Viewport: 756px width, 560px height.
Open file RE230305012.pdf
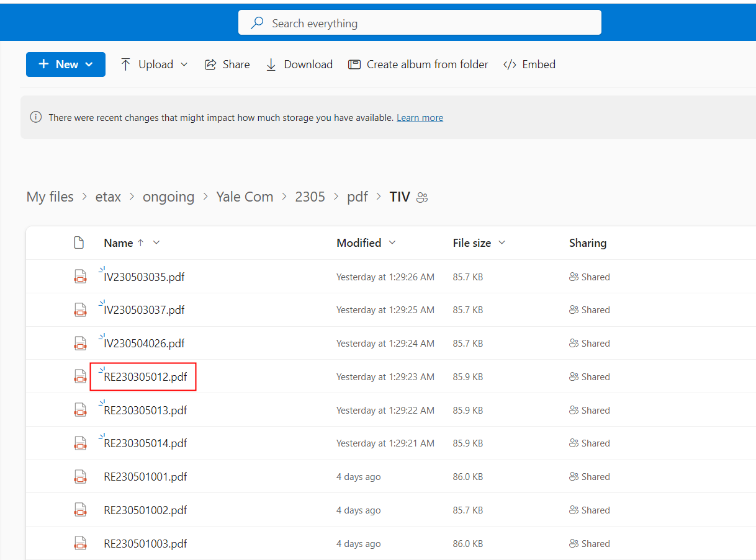(x=145, y=377)
